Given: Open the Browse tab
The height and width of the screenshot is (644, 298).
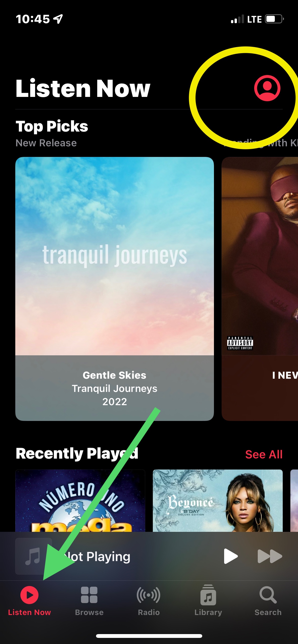Looking at the screenshot, I should pyautogui.click(x=89, y=601).
